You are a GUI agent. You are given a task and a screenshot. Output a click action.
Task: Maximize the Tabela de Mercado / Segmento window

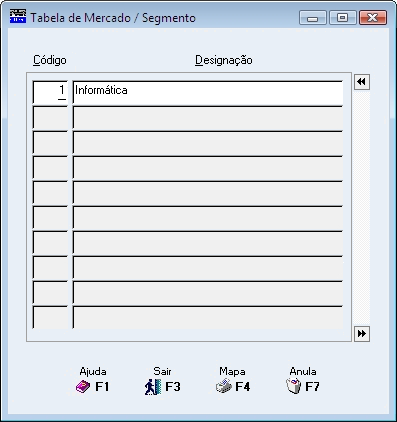(343, 18)
